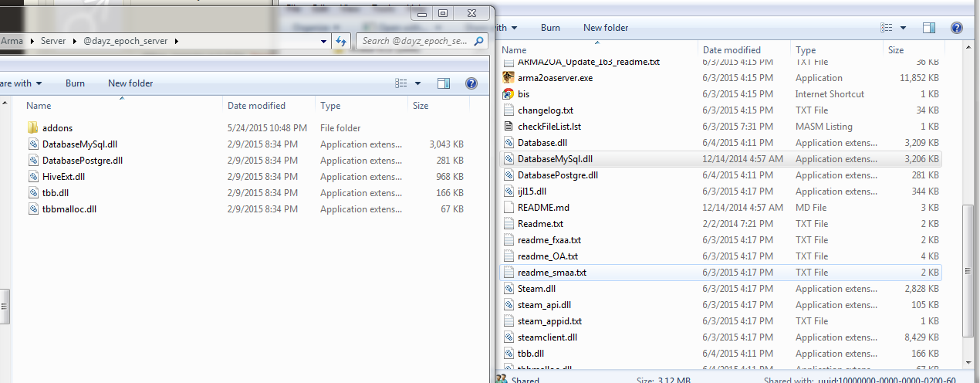Select DatabaseMySql.dll in right window
Screen dimensions: 980x383
pyautogui.click(x=721, y=159)
